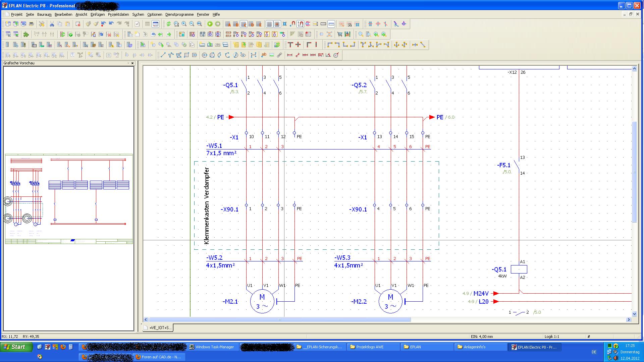
Task: Open Grafische Vorschau panel dropdown arrow
Action: (x=128, y=63)
